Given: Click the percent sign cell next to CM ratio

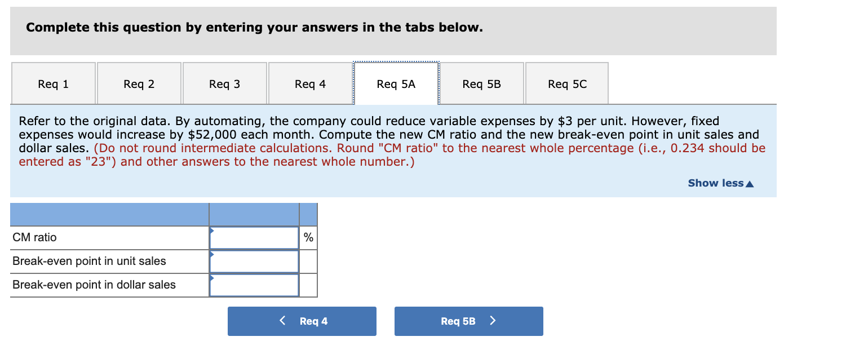Looking at the screenshot, I should point(308,237).
